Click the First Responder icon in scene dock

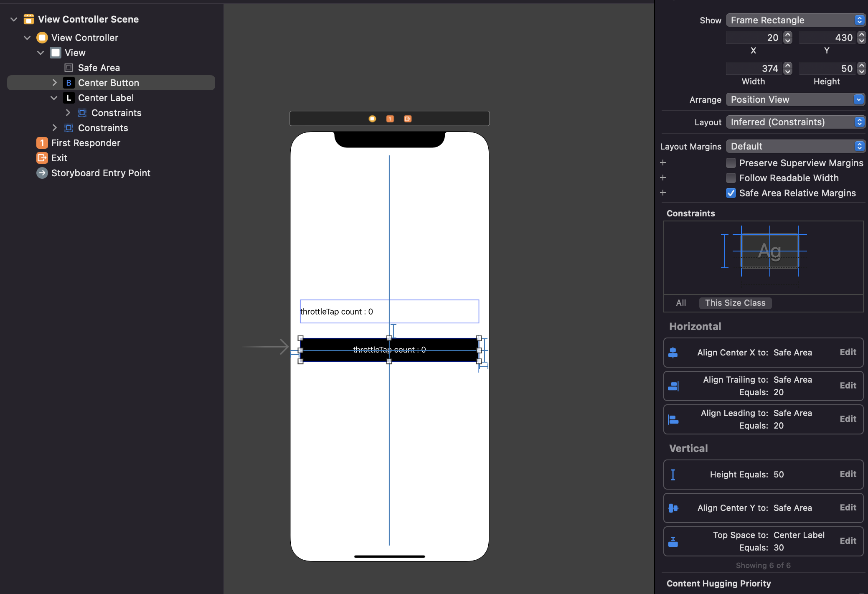click(390, 119)
